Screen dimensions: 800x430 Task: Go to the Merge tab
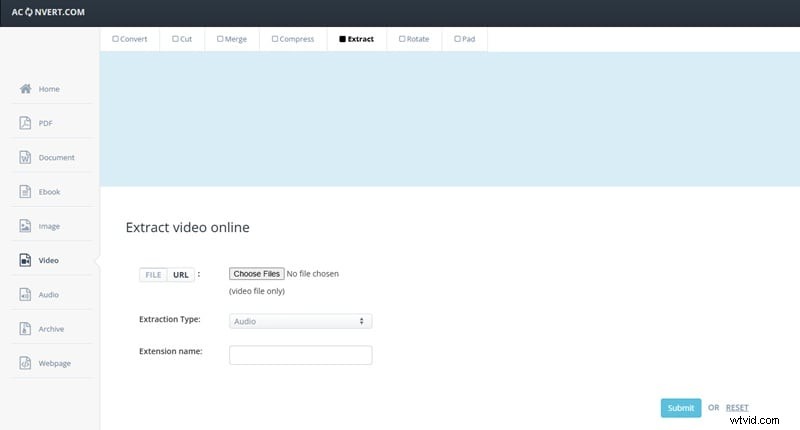click(232, 39)
